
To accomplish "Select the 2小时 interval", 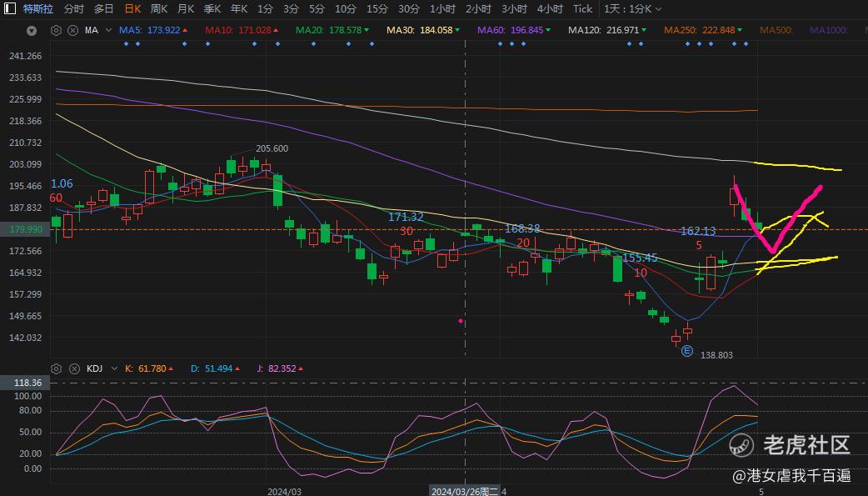I will coord(478,9).
